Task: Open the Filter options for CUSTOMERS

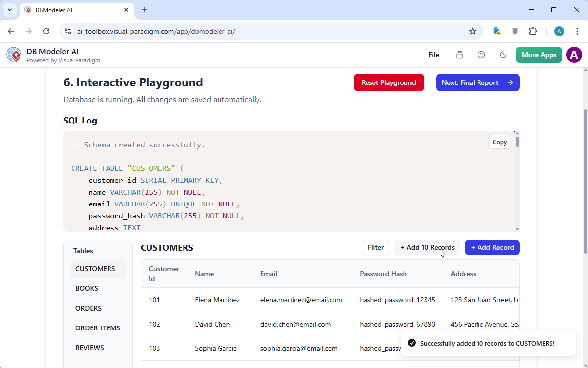Action: click(375, 247)
